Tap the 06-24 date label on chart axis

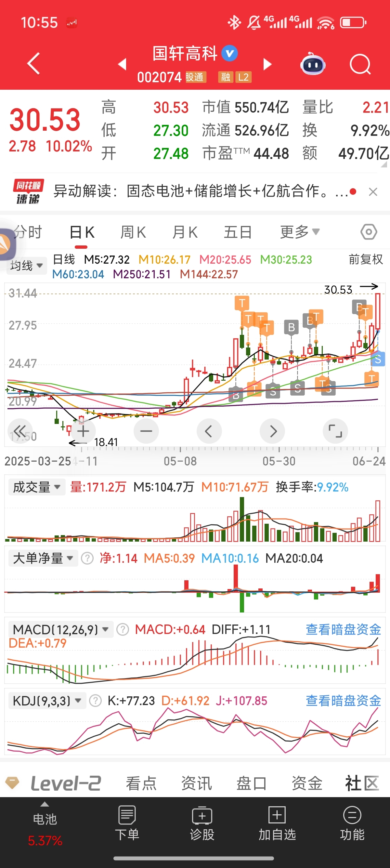click(369, 461)
